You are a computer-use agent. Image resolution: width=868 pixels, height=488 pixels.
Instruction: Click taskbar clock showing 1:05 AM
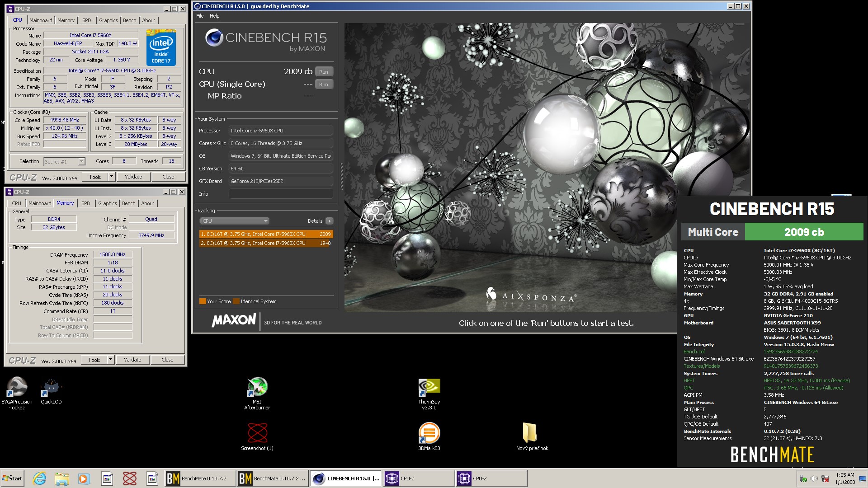[x=844, y=478]
